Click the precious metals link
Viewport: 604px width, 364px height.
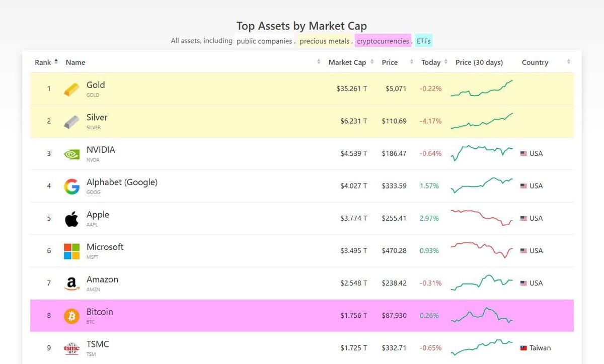[324, 41]
